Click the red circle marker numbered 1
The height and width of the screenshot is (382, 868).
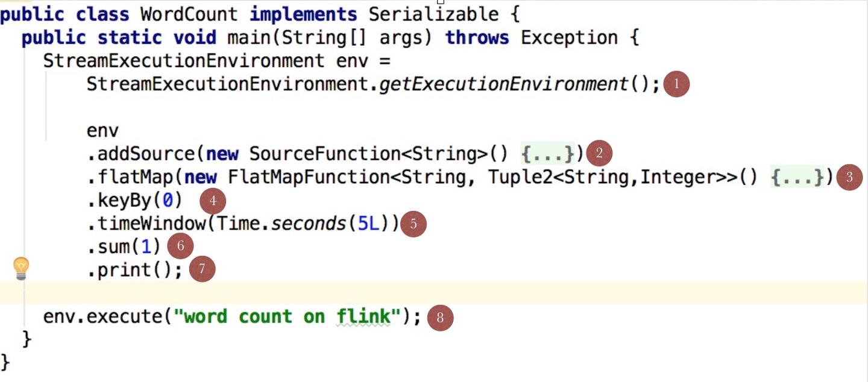point(676,84)
